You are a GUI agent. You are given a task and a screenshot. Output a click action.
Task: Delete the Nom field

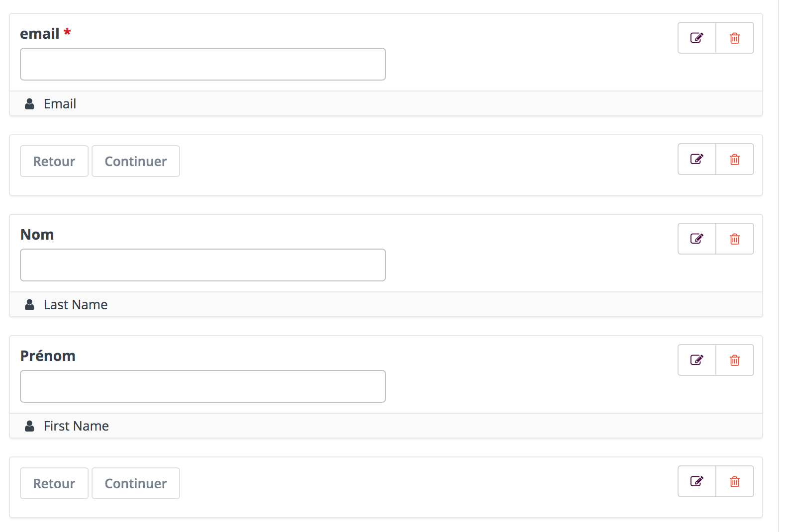[735, 239]
